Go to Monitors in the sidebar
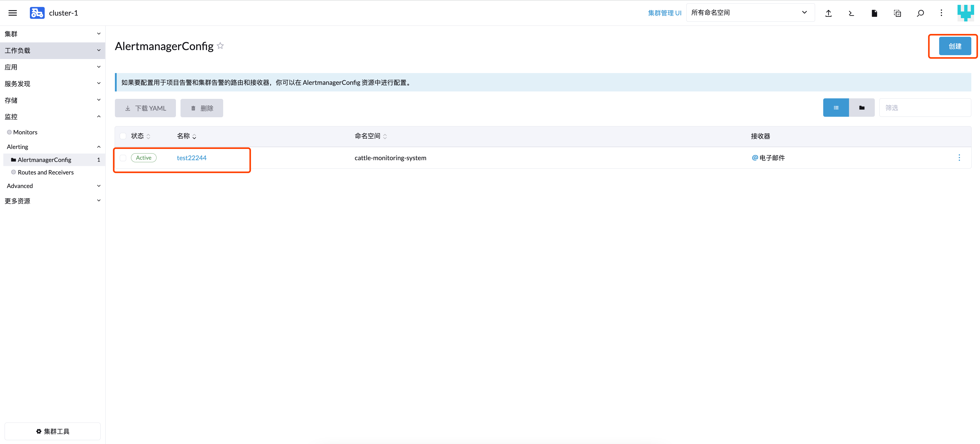This screenshot has height=444, width=980. point(25,132)
